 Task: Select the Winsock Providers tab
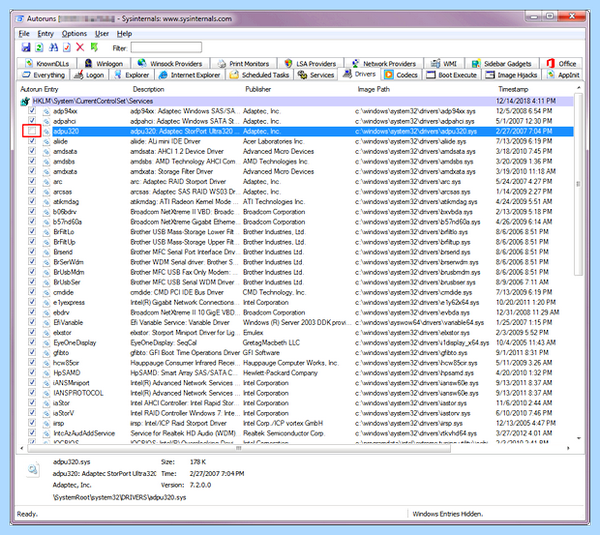tap(170, 64)
